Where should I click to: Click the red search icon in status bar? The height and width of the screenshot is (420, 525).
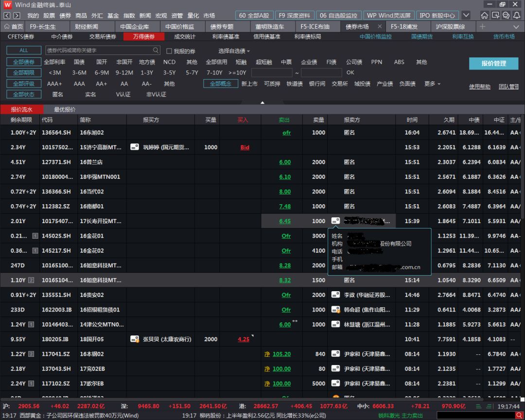click(x=519, y=416)
